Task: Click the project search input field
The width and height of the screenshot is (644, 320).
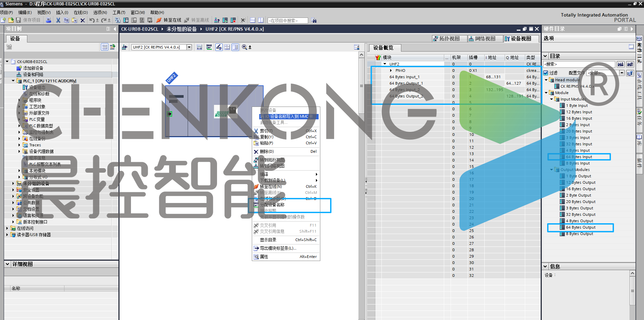Action: [288, 21]
